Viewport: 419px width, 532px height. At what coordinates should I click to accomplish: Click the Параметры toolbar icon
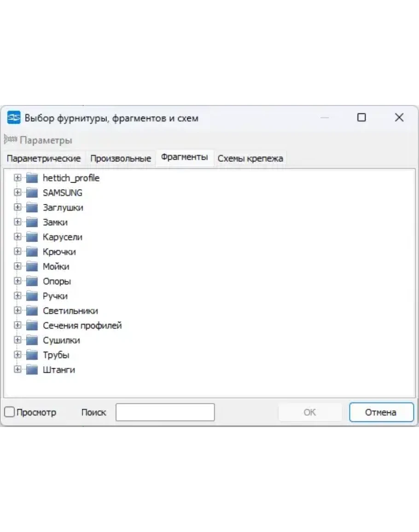pos(11,140)
